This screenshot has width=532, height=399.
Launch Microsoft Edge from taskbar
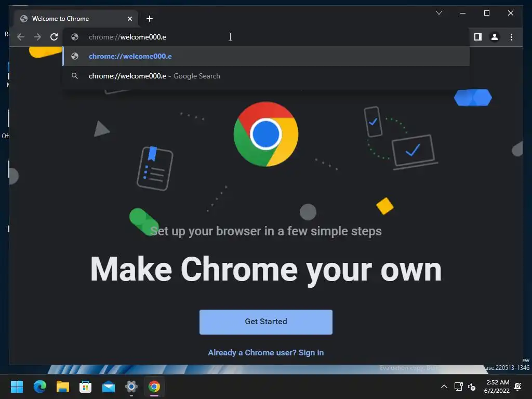coord(39,387)
